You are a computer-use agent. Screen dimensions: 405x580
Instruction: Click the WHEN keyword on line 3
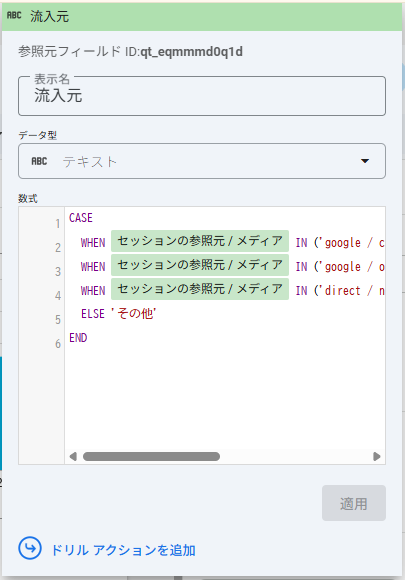[93, 267]
